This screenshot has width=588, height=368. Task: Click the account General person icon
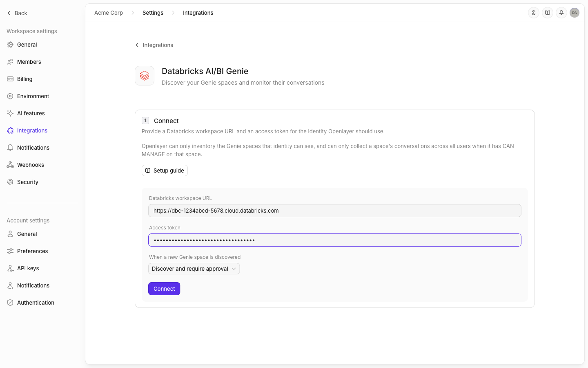(10, 234)
